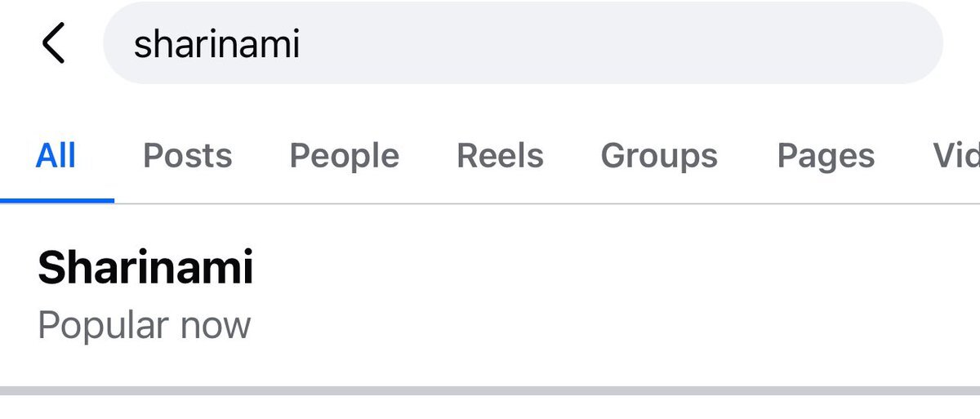The height and width of the screenshot is (419, 980).
Task: Filter search results by Posts
Action: [x=187, y=155]
